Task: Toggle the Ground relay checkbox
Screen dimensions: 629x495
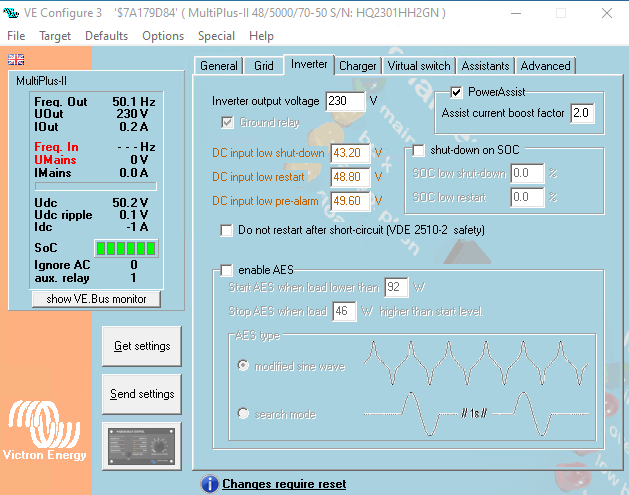Action: pos(227,122)
